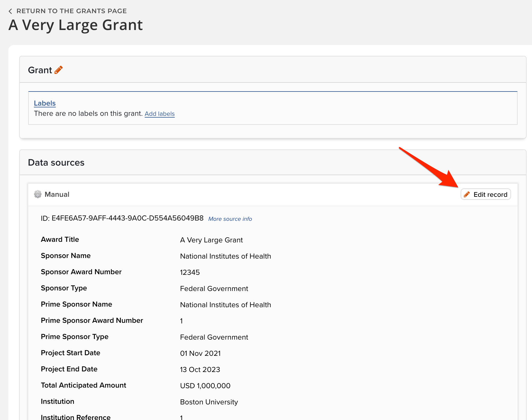Click the 'Award Title' field label
Image resolution: width=532 pixels, height=420 pixels.
(x=60, y=239)
